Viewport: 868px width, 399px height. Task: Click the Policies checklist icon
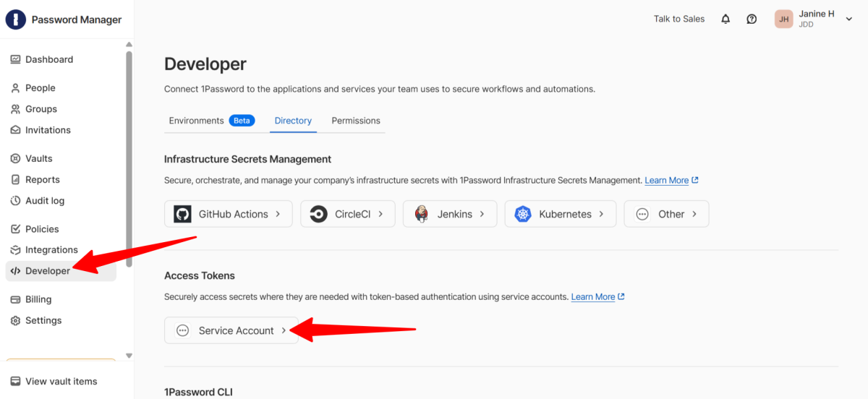(x=15, y=228)
